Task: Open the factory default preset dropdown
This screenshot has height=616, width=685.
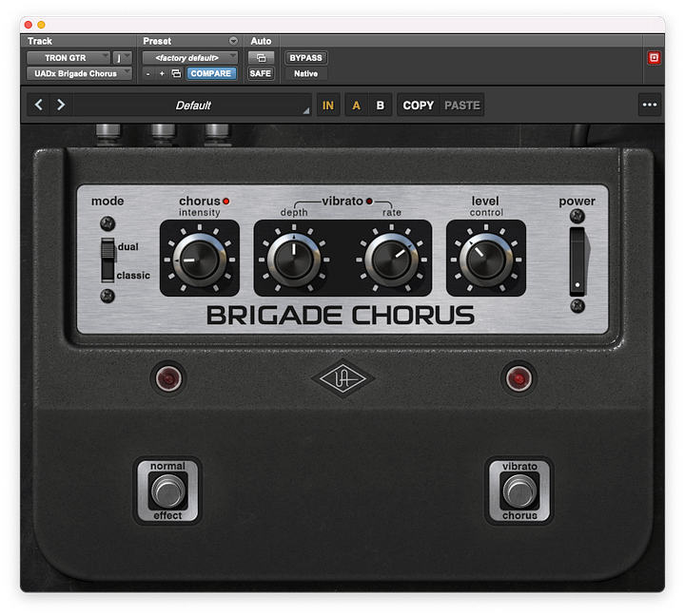Action: (x=190, y=58)
